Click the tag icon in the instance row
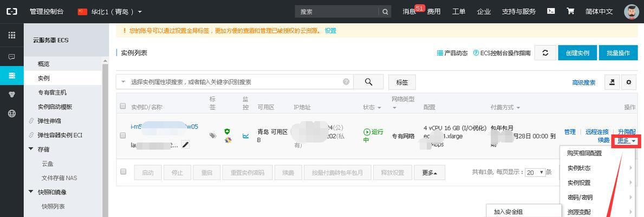This screenshot has height=217, width=644. click(213, 135)
